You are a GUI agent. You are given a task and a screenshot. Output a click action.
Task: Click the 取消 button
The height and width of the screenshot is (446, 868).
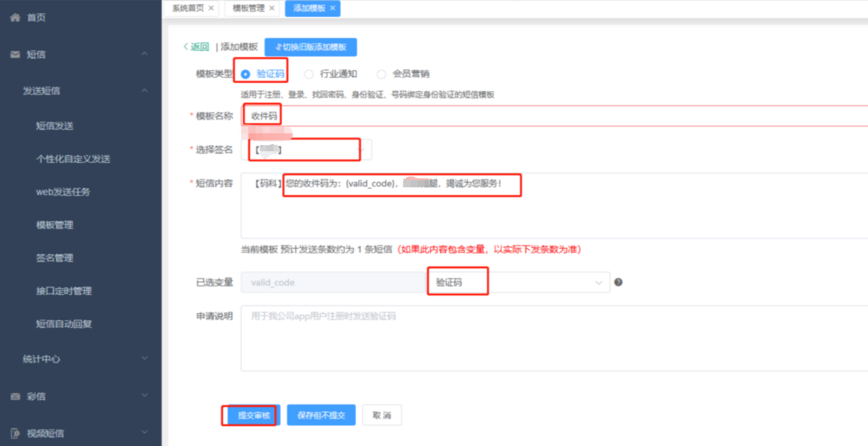[x=382, y=415]
